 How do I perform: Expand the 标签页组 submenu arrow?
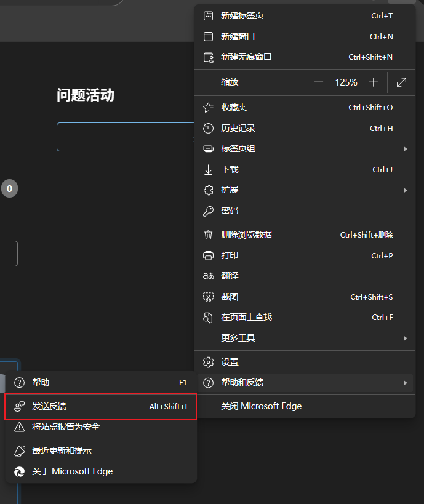406,149
